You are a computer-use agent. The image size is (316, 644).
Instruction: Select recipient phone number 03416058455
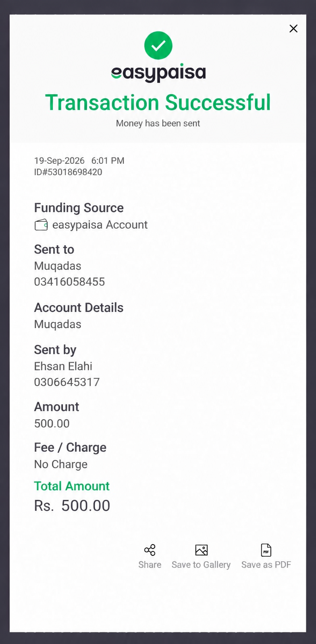pos(69,282)
